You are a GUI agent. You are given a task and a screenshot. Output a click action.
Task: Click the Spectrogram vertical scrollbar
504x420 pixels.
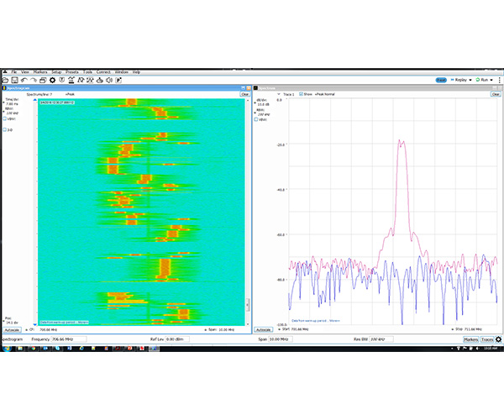249,210
